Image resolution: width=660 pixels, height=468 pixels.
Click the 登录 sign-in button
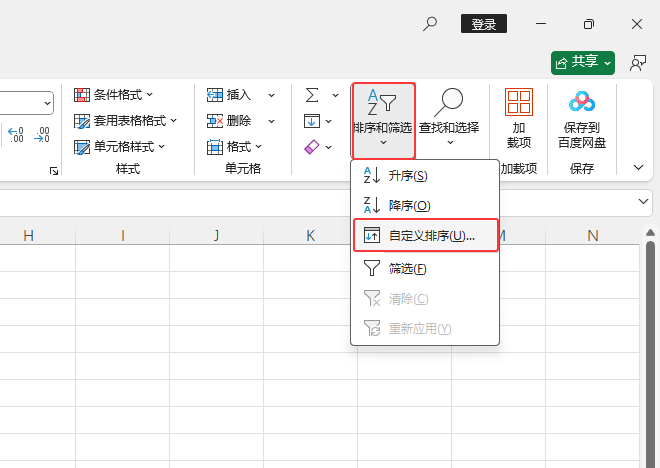point(484,24)
